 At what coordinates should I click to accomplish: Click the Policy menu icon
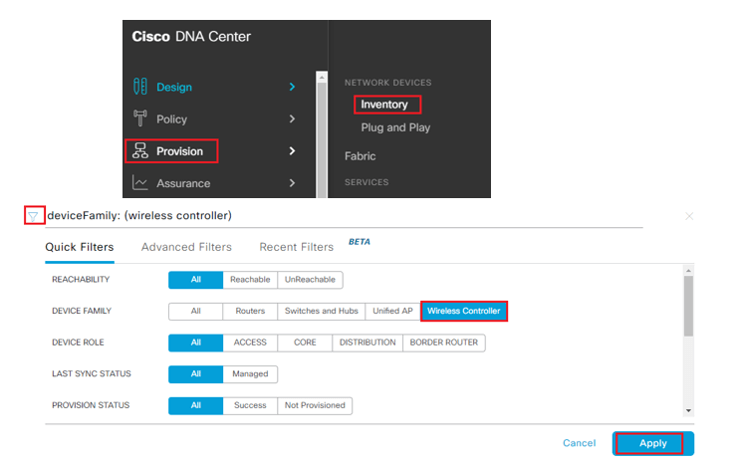[x=140, y=119]
